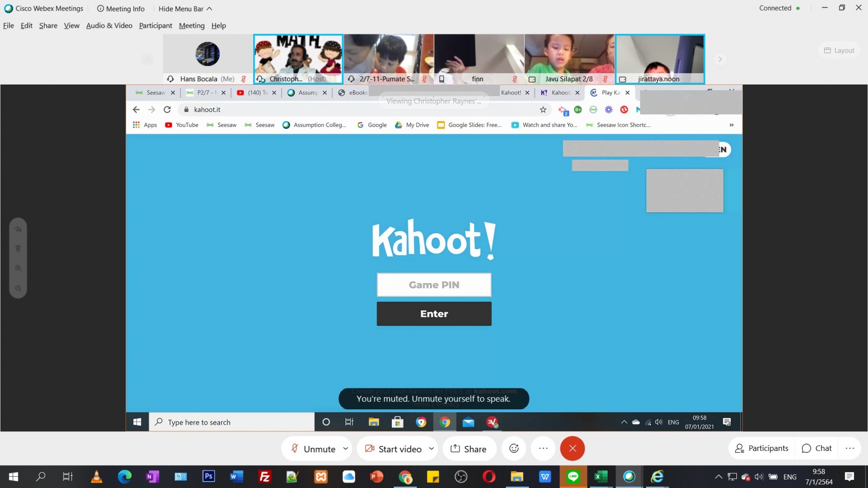Start your video camera

coord(393,449)
